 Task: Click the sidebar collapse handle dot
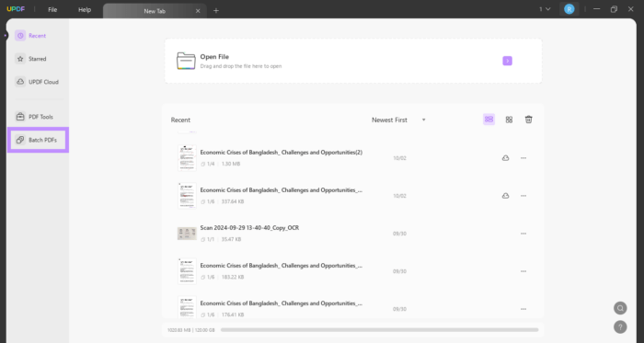pyautogui.click(x=6, y=36)
